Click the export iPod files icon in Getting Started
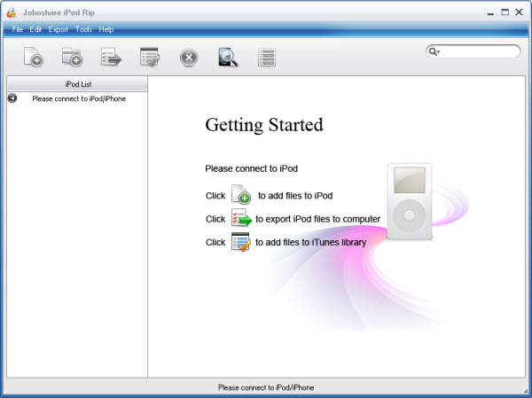 pos(241,219)
